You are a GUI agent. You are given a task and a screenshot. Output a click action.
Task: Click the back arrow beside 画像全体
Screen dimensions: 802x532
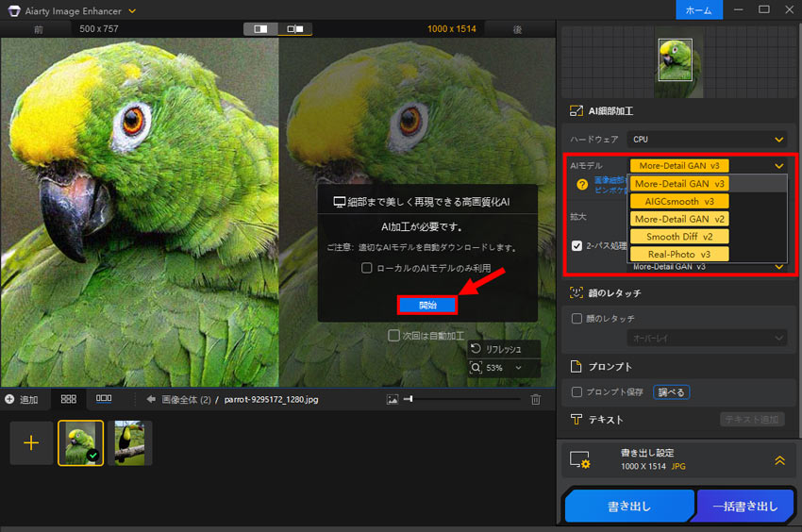pos(151,399)
